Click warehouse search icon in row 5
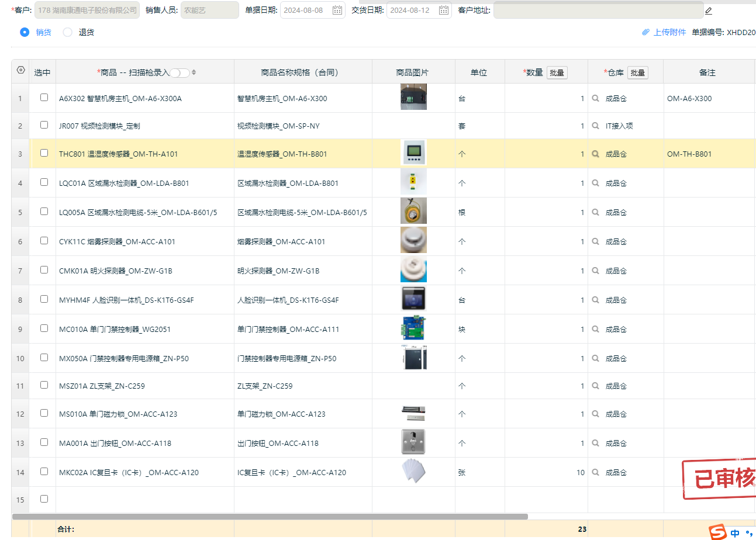The width and height of the screenshot is (756, 540). (x=596, y=212)
